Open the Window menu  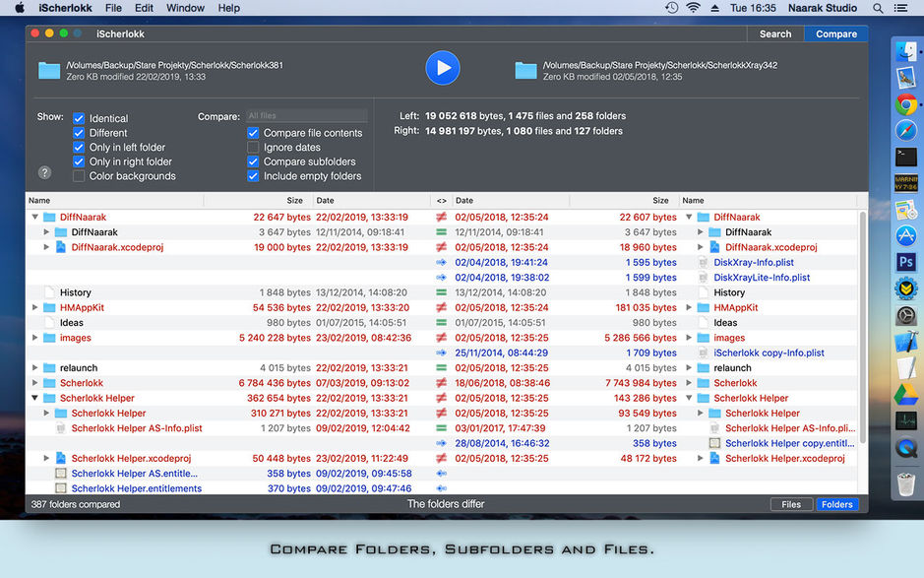pyautogui.click(x=185, y=8)
